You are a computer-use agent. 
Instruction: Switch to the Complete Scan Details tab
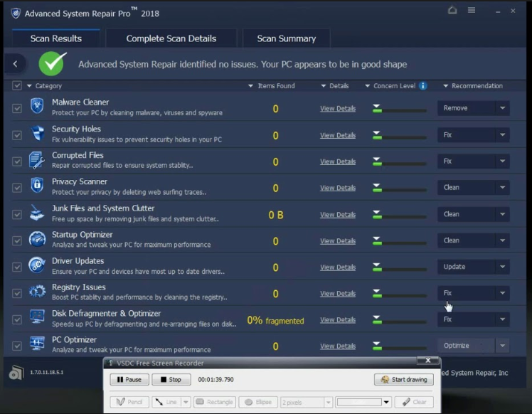pos(171,38)
